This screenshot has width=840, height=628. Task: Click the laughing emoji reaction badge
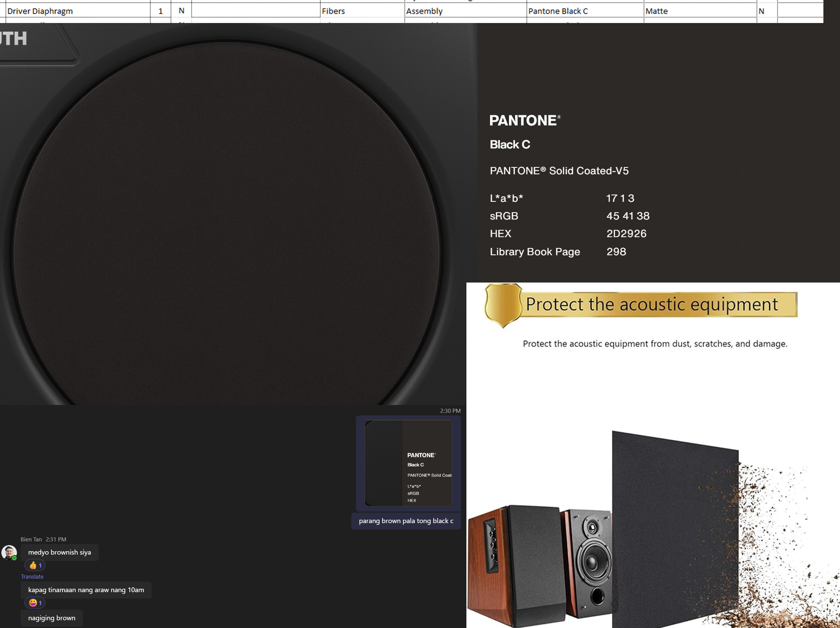35,603
